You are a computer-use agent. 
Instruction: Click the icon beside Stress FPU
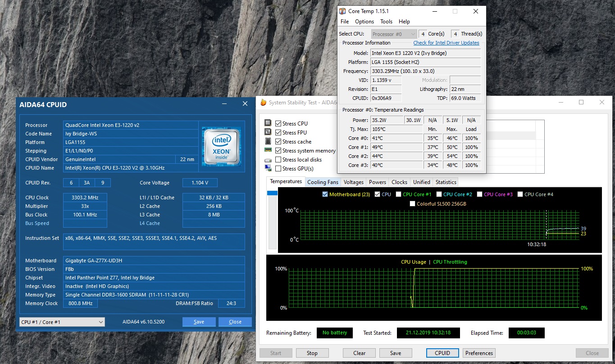pyautogui.click(x=268, y=132)
